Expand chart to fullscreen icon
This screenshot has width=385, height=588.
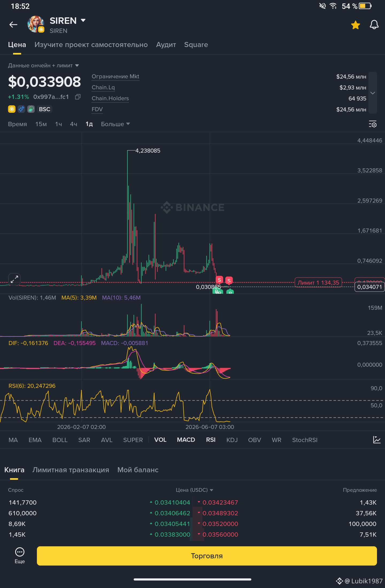(x=14, y=279)
